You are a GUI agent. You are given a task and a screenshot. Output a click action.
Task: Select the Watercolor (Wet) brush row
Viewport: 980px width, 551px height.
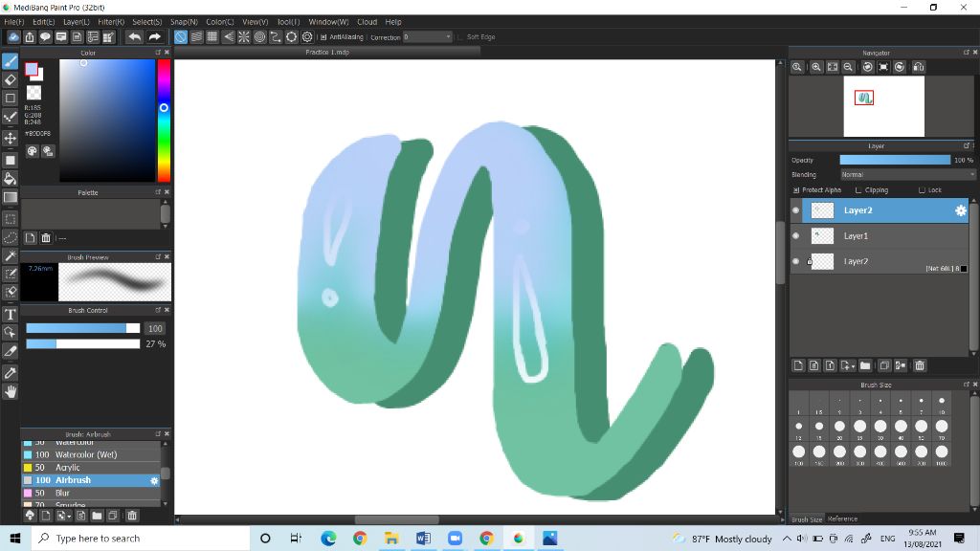tap(91, 454)
